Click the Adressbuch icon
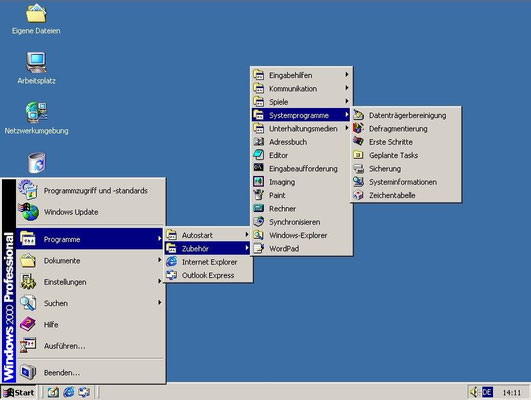531x400 pixels. (259, 142)
